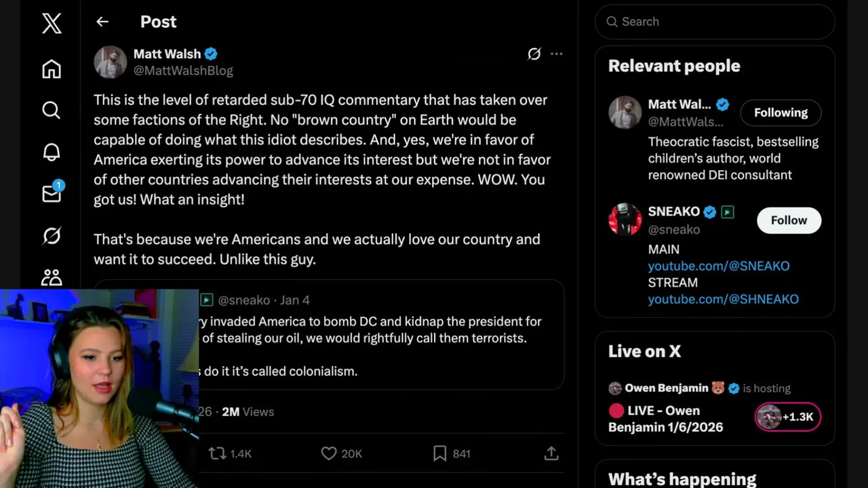Open the youtube.com/@SHNEAKO link
The width and height of the screenshot is (868, 488).
723,299
